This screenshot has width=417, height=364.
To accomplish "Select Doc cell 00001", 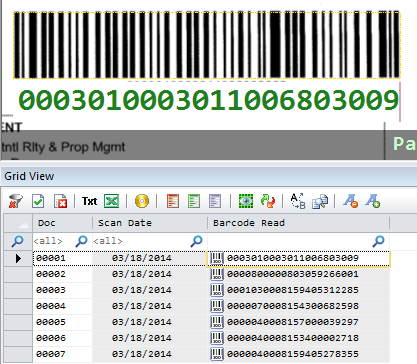I will [x=62, y=258].
